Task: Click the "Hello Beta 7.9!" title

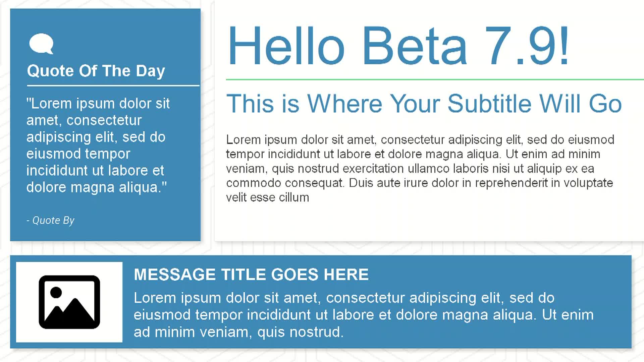Action: pyautogui.click(x=398, y=46)
